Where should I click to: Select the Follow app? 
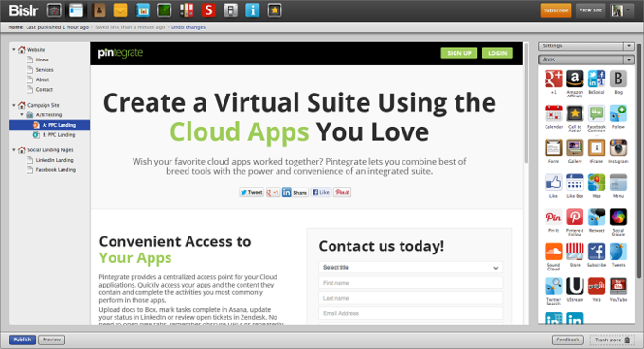(x=618, y=113)
